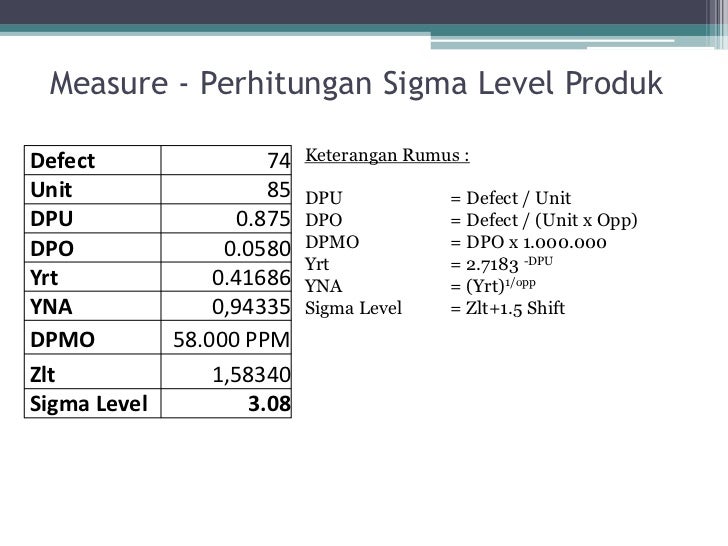The width and height of the screenshot is (728, 546).
Task: Click the 'Zlt' table label cell
Action: tap(92, 371)
